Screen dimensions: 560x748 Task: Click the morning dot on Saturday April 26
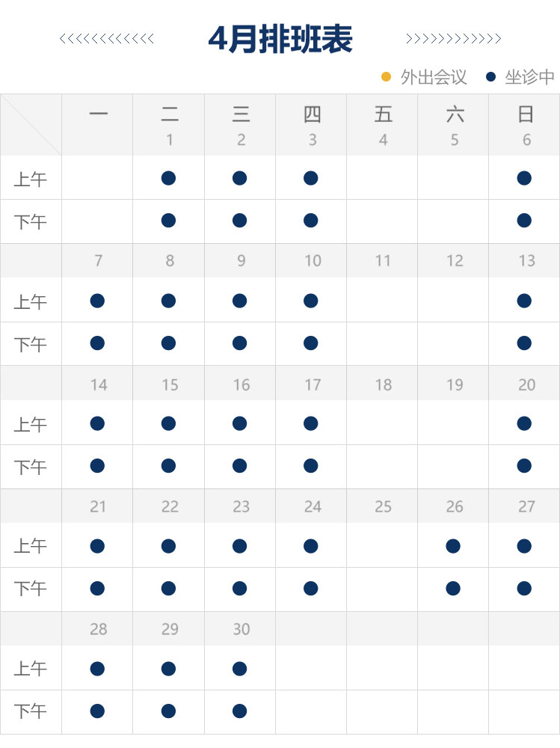pos(453,546)
